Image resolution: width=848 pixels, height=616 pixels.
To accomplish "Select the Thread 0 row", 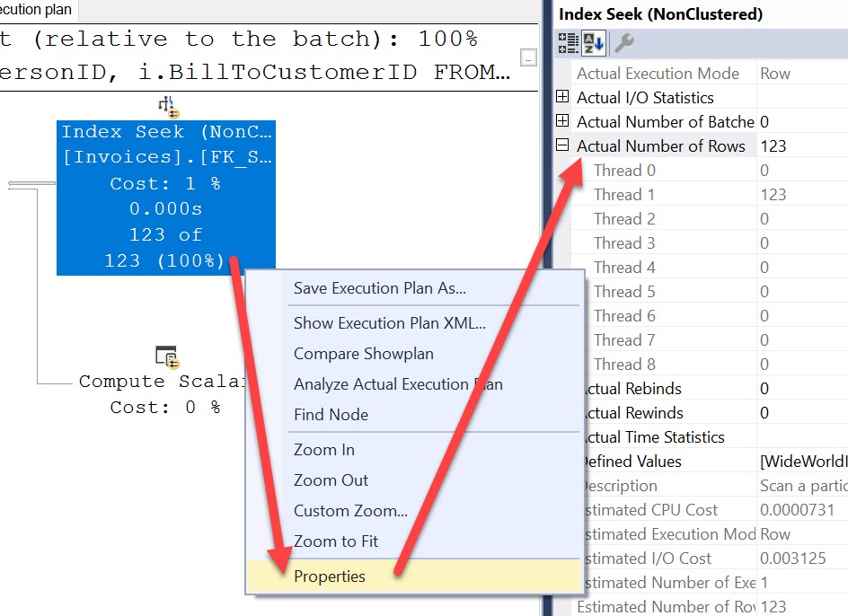I will 710,170.
